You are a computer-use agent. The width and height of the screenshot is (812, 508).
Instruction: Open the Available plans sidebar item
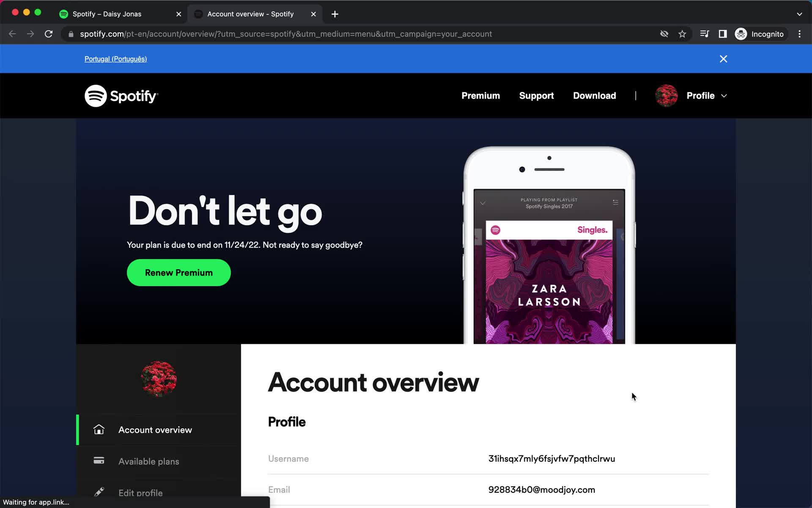pyautogui.click(x=148, y=461)
